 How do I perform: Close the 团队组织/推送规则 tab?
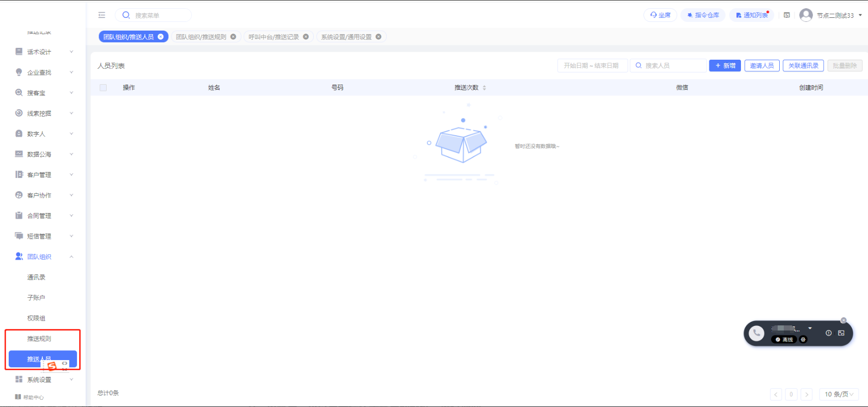point(233,37)
